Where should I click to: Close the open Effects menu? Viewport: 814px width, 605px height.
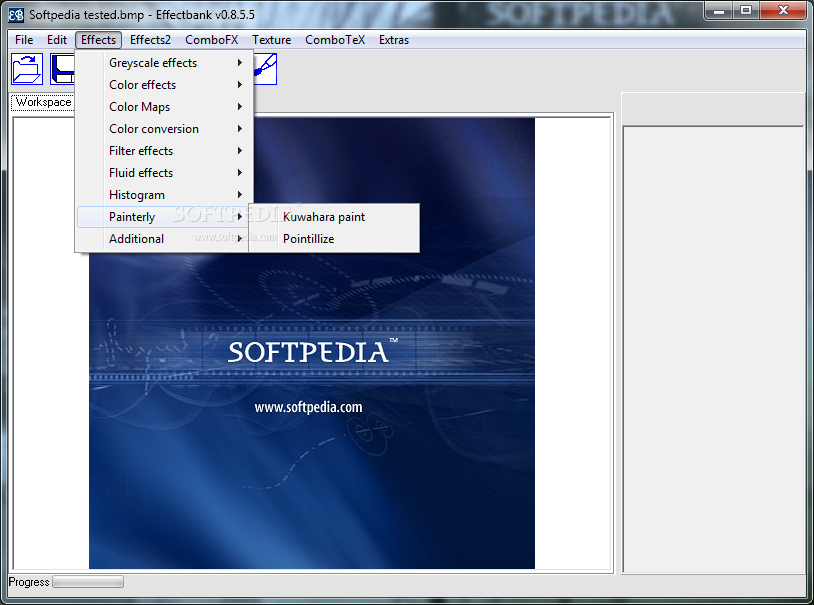pyautogui.click(x=98, y=40)
